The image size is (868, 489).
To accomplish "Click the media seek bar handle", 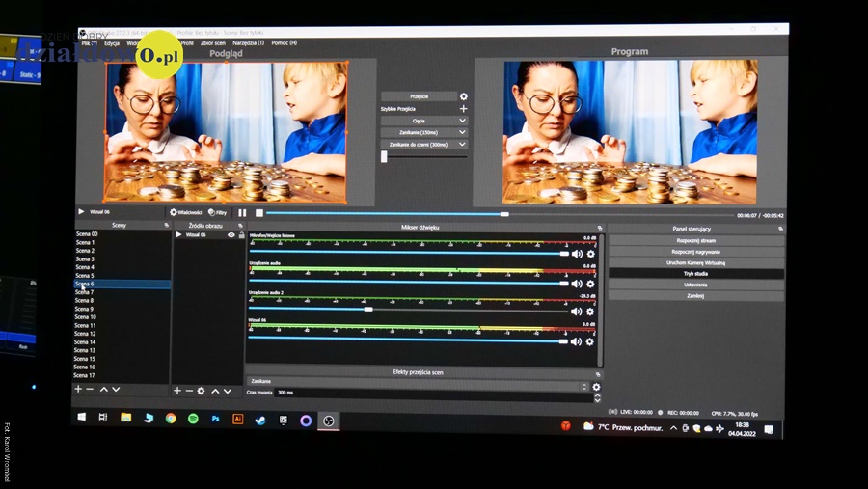I will (x=504, y=214).
